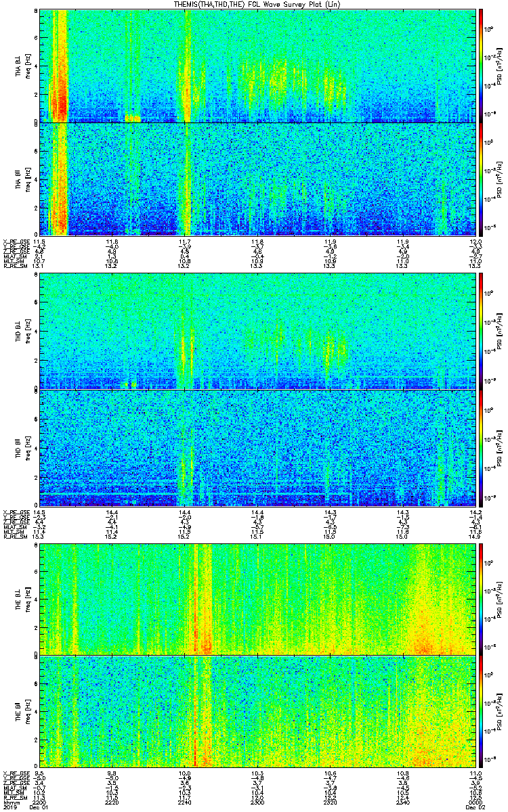Click the PSD [nT²/Hz] label beside THA B⊥
Screen dimensions: 508x812
(x=500, y=66)
